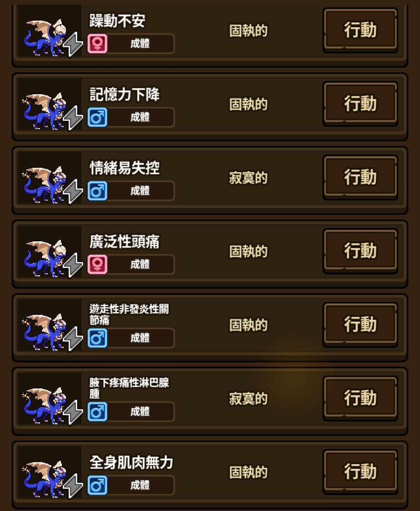Click the dragon name 遊走性非發炎性關節痛
Viewport: 420px width, 511px height.
(x=129, y=314)
